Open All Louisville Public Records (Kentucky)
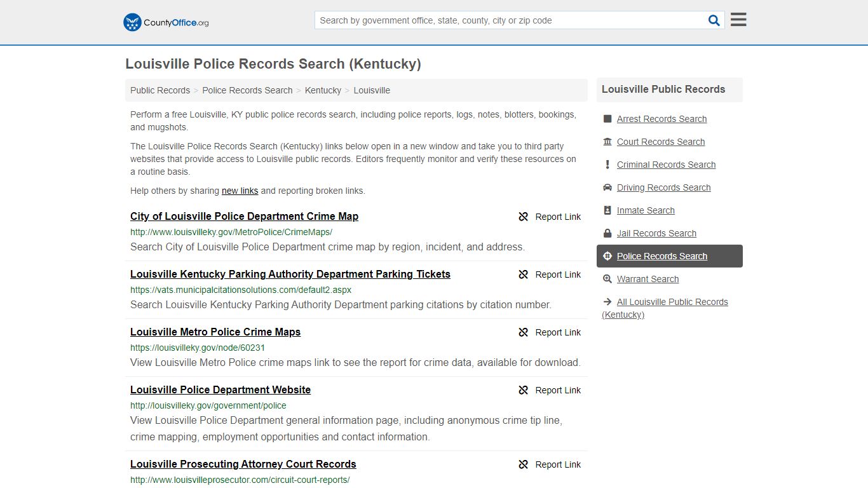868x488 pixels. click(665, 308)
